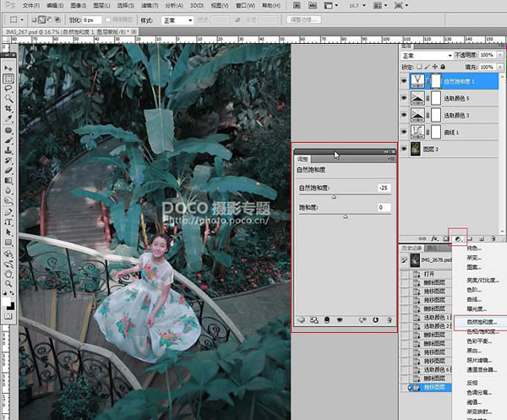507x420 pixels.
Task: Adjust the 饱和度 saturation slider handle
Action: click(346, 216)
